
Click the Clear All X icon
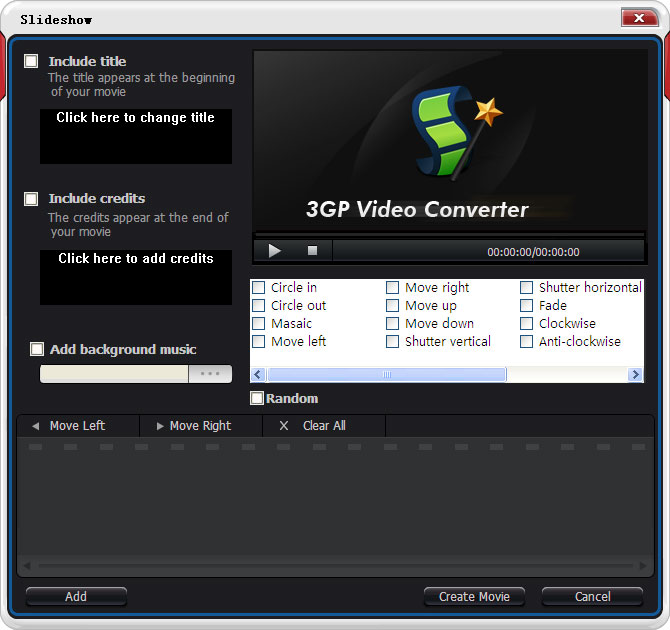point(284,426)
